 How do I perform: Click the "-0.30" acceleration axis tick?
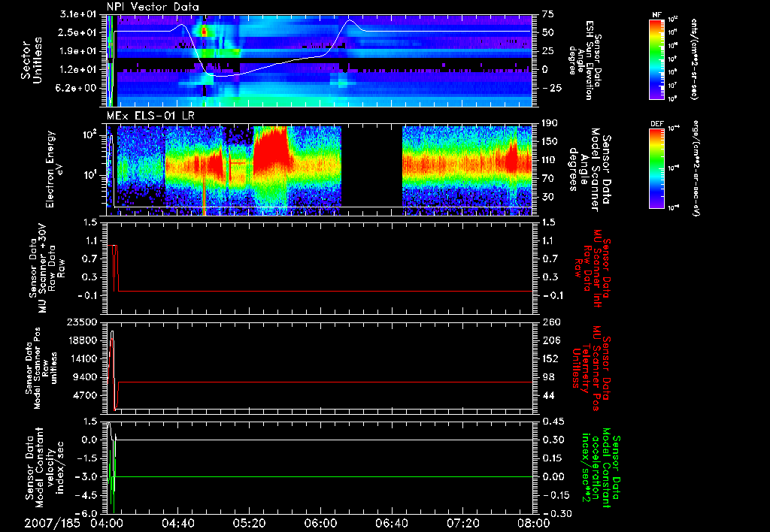(x=556, y=513)
